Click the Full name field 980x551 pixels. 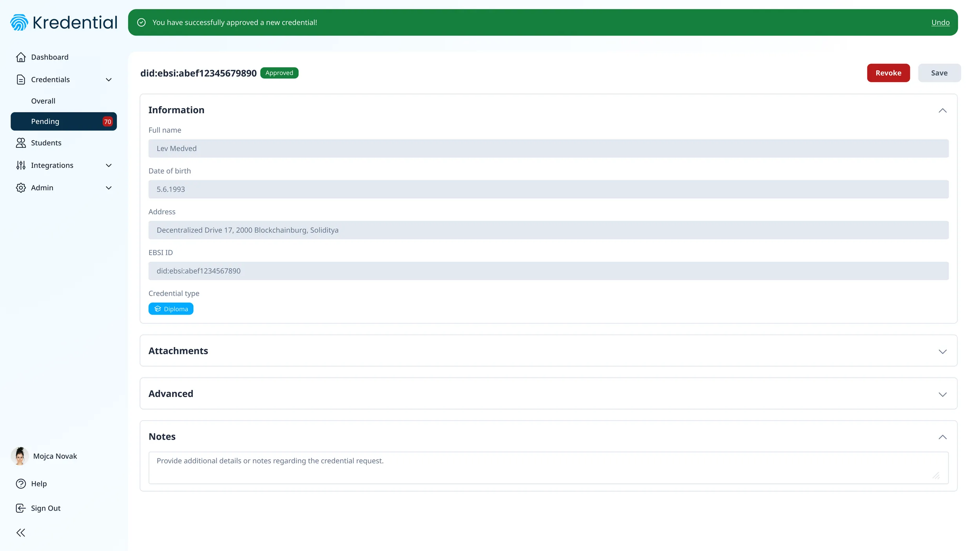[x=548, y=149]
